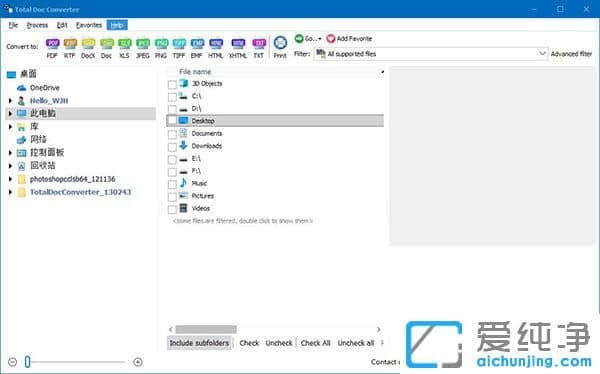Toggle Include subfolders button
This screenshot has width=600, height=374.
199,343
